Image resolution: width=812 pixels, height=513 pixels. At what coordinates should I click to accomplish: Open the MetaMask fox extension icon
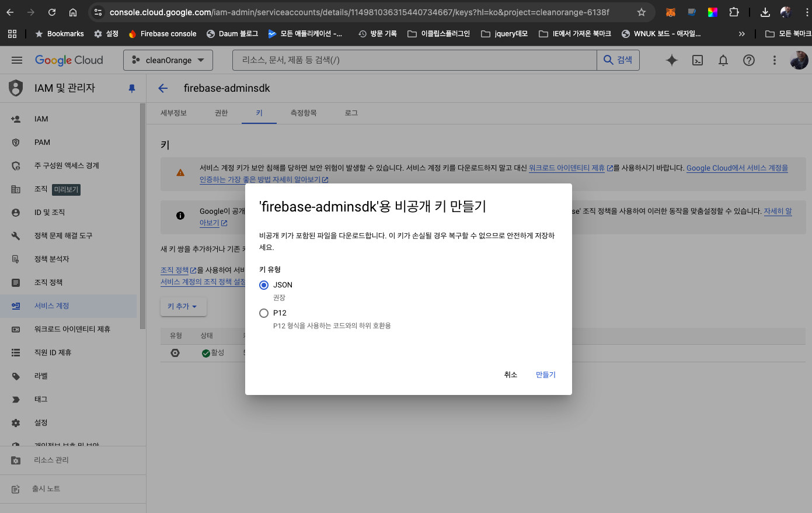coord(671,12)
